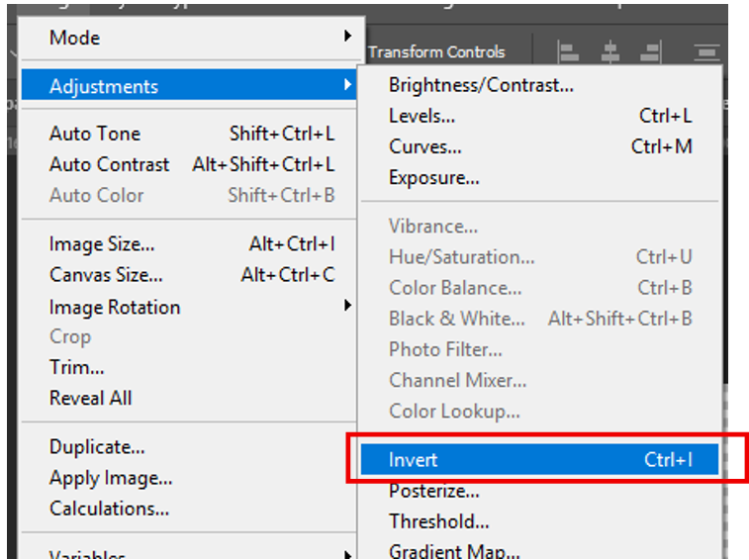
Task: Click the align right edges icon
Action: click(x=650, y=52)
